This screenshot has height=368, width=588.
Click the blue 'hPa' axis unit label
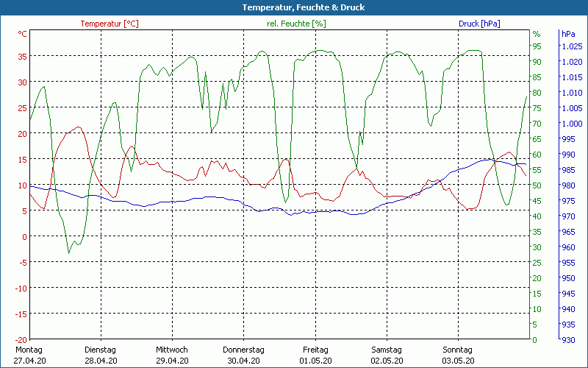(568, 34)
